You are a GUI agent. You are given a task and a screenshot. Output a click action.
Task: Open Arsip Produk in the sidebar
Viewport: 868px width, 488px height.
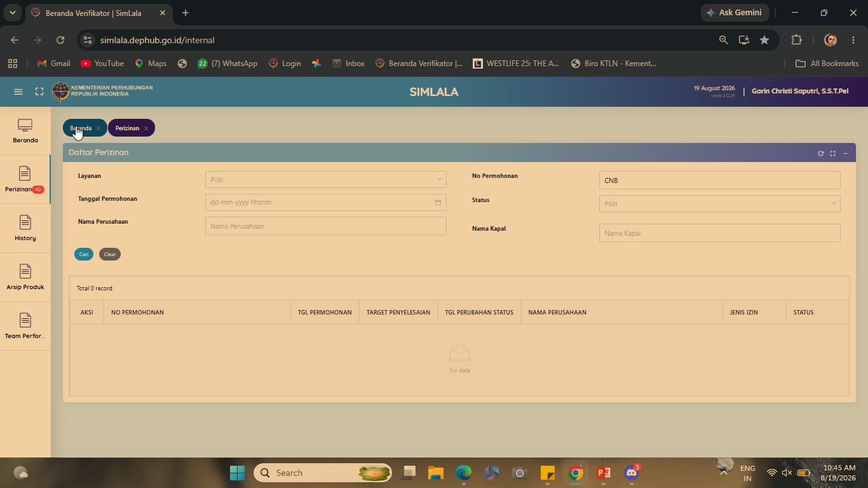click(25, 277)
